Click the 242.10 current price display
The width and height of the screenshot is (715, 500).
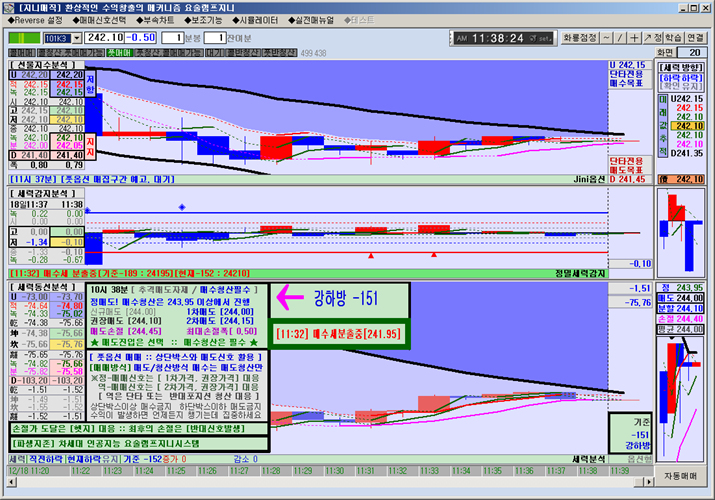pos(105,37)
